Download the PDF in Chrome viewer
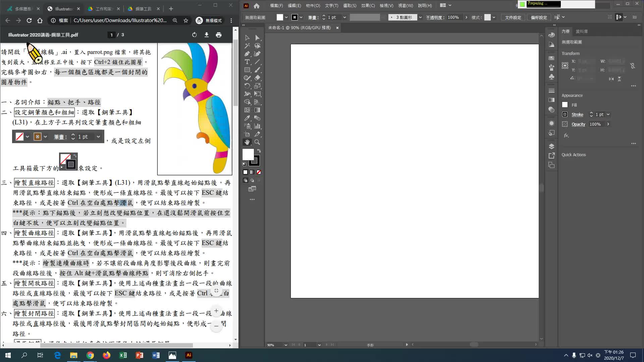The height and width of the screenshot is (362, 644). (x=207, y=35)
